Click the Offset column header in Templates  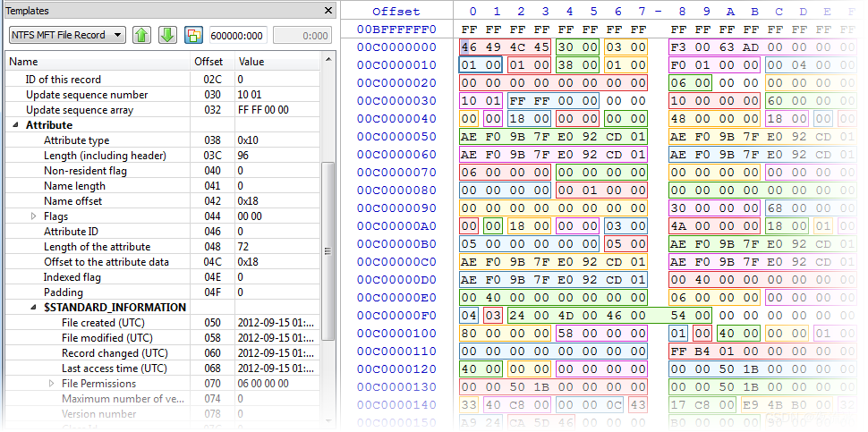[213, 62]
